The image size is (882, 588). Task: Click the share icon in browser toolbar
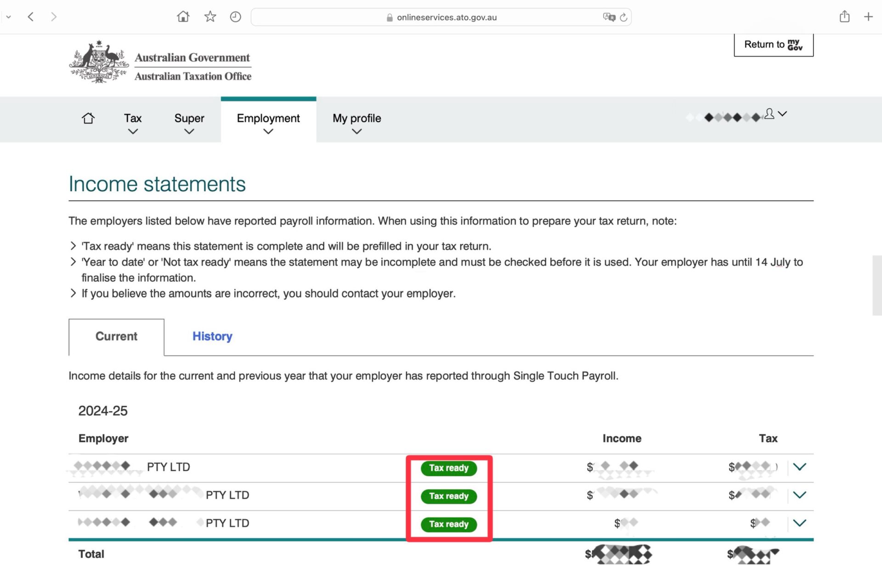coord(844,17)
